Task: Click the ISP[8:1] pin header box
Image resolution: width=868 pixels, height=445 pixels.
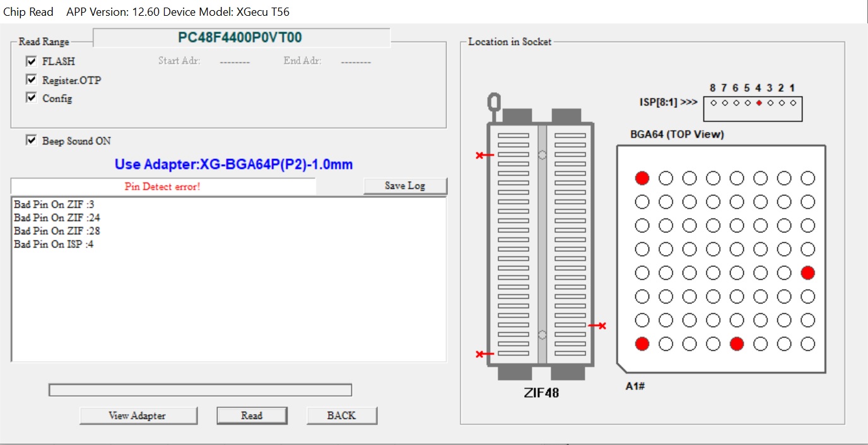Action: click(x=752, y=107)
